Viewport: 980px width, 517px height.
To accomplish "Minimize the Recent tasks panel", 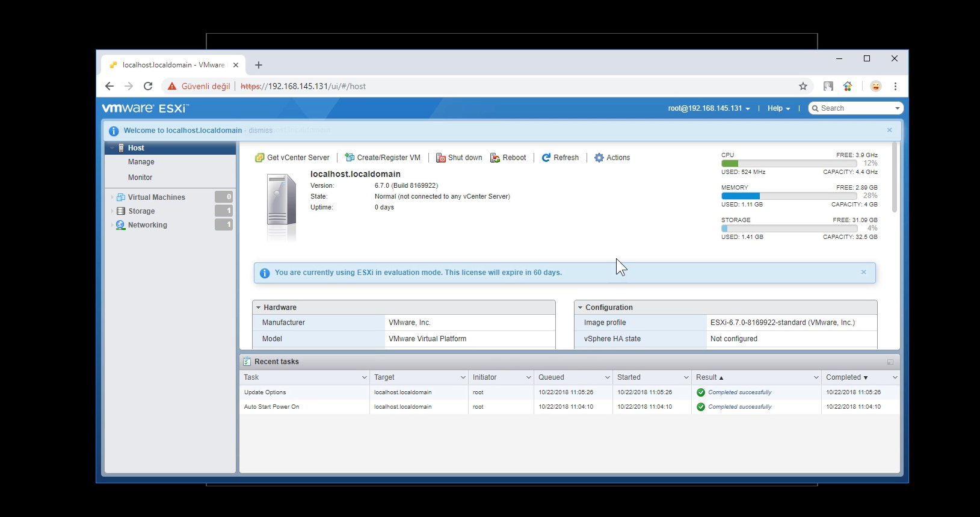I will click(890, 362).
